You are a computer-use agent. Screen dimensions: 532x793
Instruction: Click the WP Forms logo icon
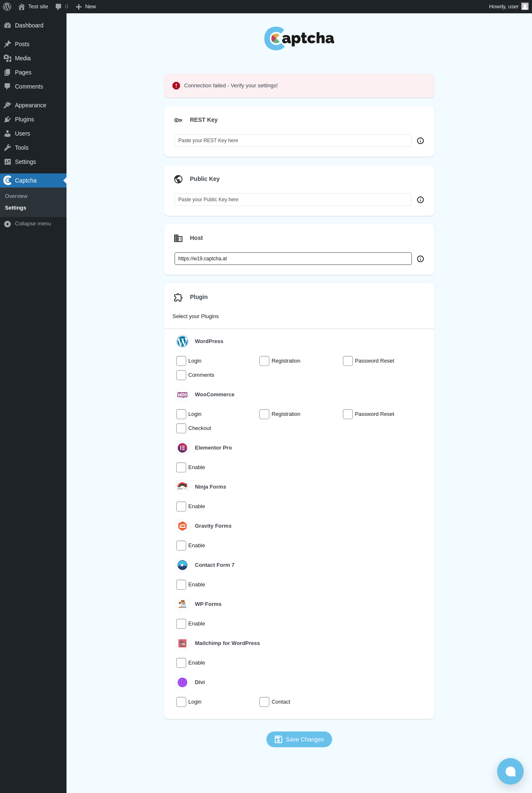pyautogui.click(x=182, y=604)
